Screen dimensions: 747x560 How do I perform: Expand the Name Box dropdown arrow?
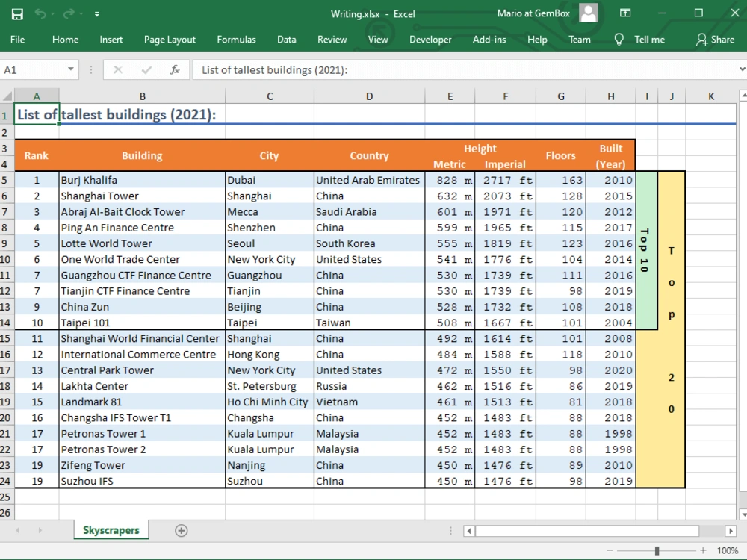point(70,69)
